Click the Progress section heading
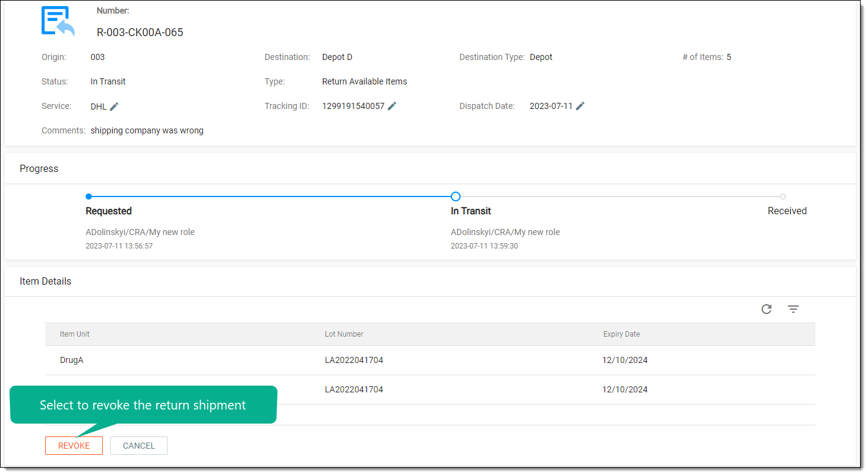The height and width of the screenshot is (475, 868). point(39,169)
